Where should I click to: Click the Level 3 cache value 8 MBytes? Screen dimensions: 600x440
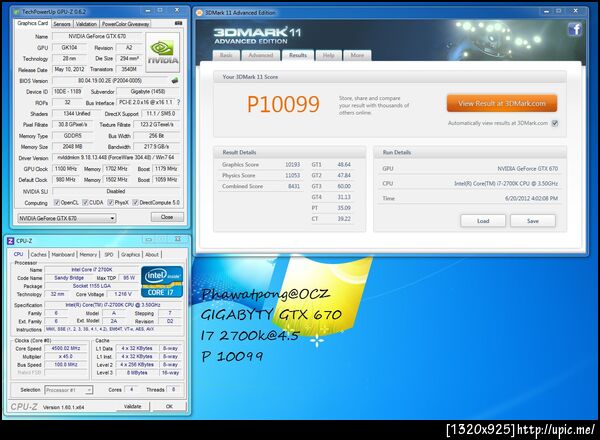137,372
